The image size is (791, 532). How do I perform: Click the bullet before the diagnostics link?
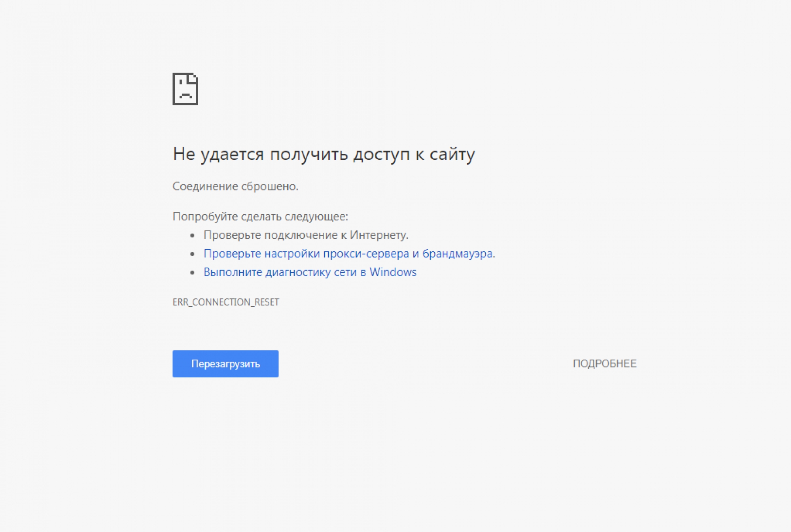[193, 273]
